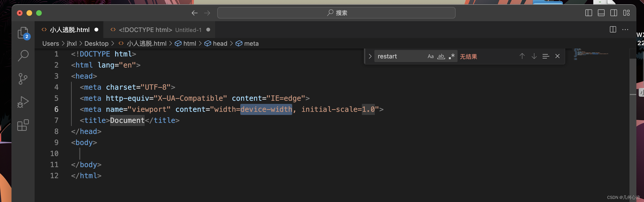
Task: Go to next match arrow
Action: (534, 56)
